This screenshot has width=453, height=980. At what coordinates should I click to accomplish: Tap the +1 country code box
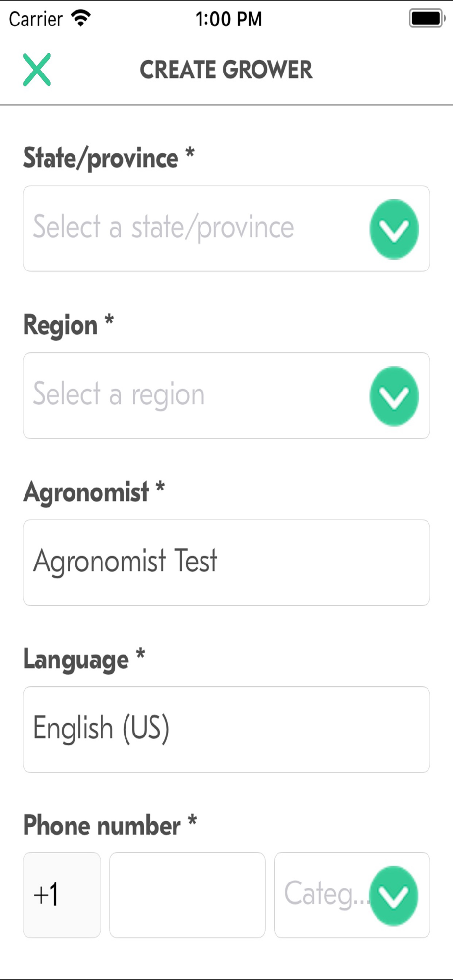point(62,895)
